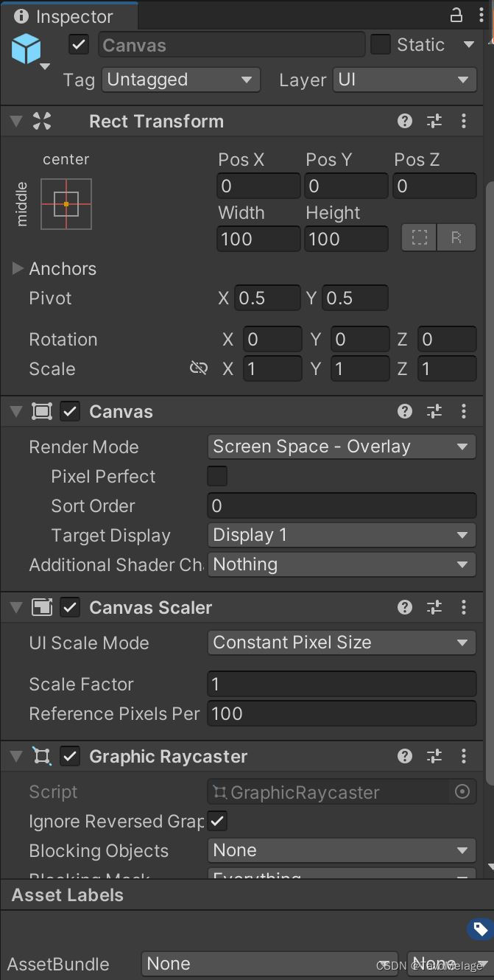Click the Inspector lock icon
Screen dimensions: 494x980
pyautogui.click(x=456, y=15)
